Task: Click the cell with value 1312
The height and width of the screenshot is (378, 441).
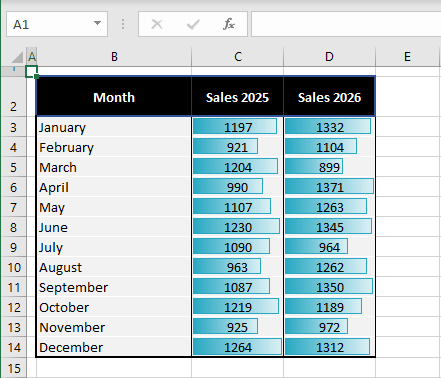Action: click(x=329, y=347)
